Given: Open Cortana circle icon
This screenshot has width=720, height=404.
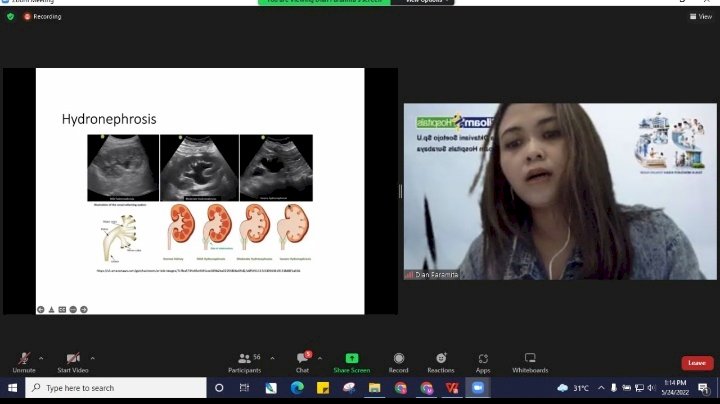Looking at the screenshot, I should [219, 388].
